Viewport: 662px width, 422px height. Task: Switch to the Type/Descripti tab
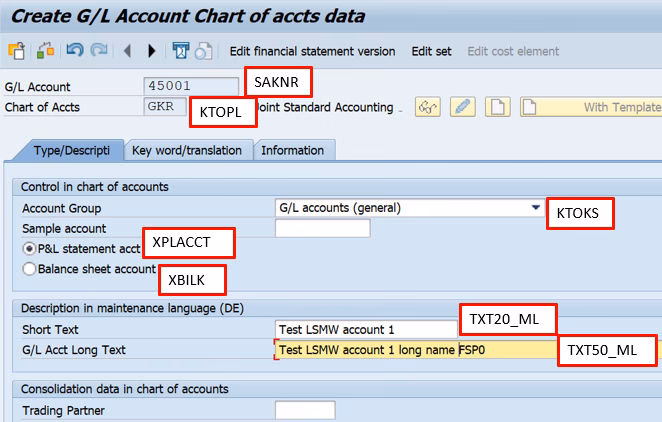(x=71, y=151)
